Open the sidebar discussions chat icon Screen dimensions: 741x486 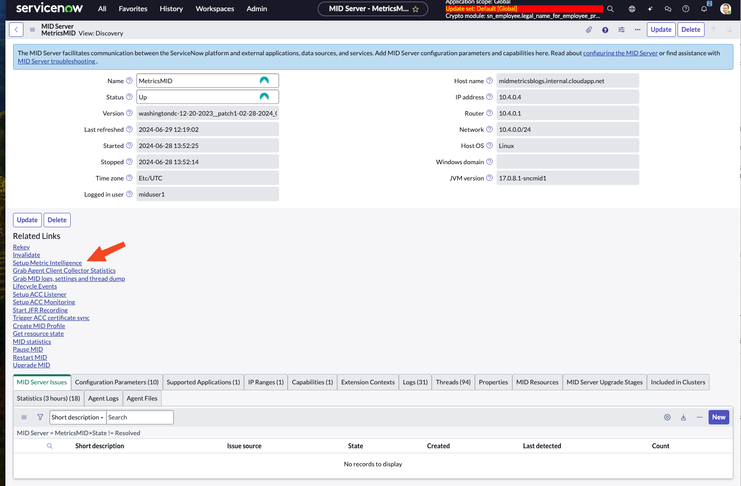tap(668, 9)
